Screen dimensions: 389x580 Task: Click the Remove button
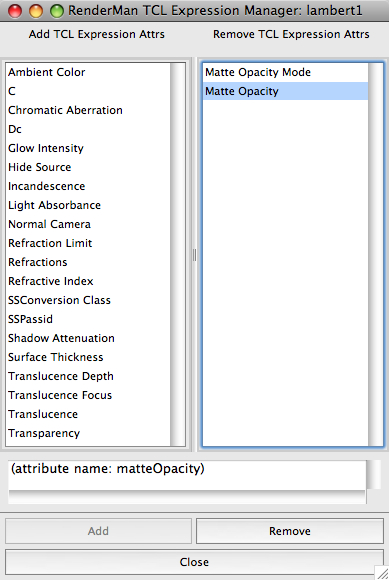(290, 531)
